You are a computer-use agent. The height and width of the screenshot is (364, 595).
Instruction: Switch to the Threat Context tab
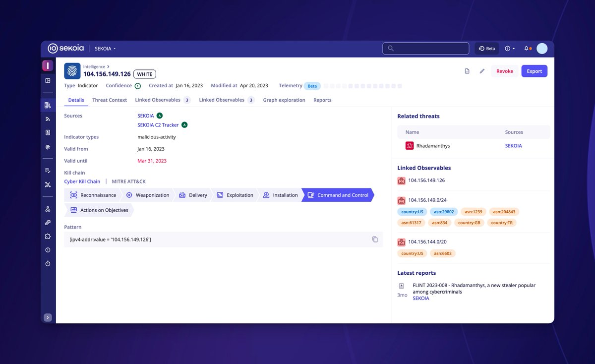(110, 100)
